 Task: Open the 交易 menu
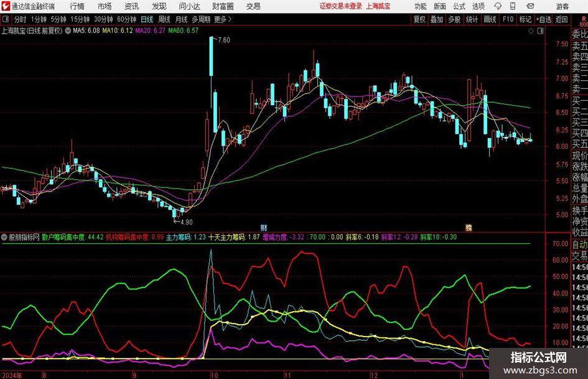253,6
